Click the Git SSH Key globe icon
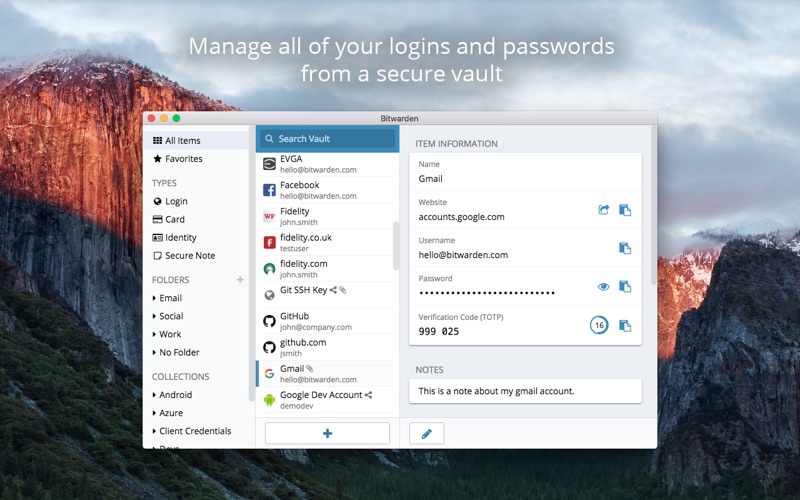This screenshot has height=500, width=800. (269, 295)
